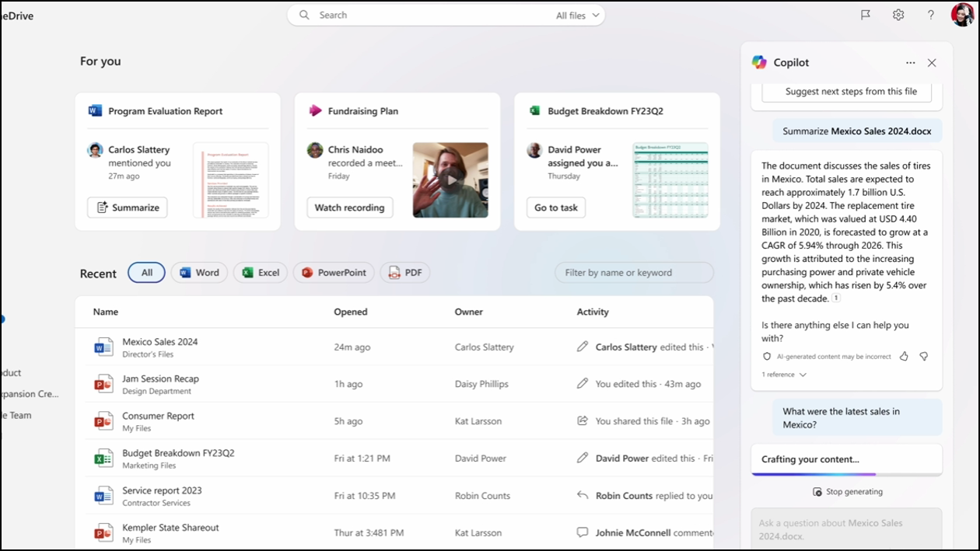The height and width of the screenshot is (551, 980).
Task: Click PowerPoint file icon for Consumer Report
Action: [x=103, y=421]
